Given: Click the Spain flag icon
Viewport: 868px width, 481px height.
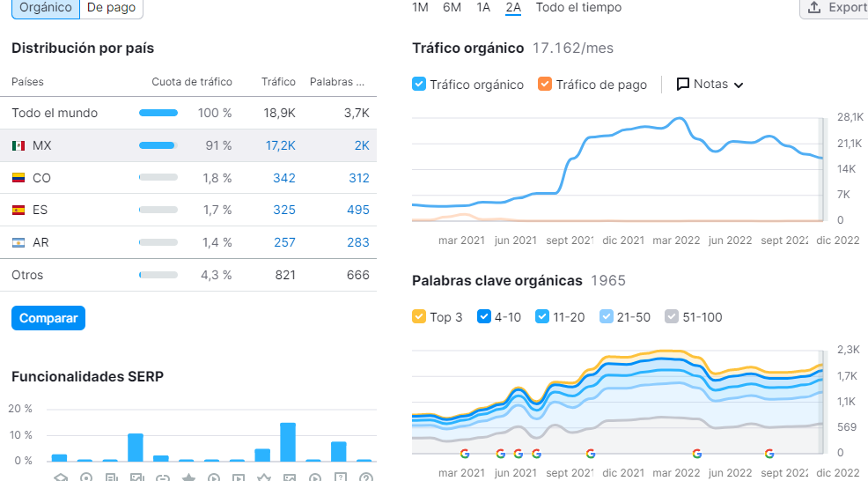Looking at the screenshot, I should coord(18,210).
